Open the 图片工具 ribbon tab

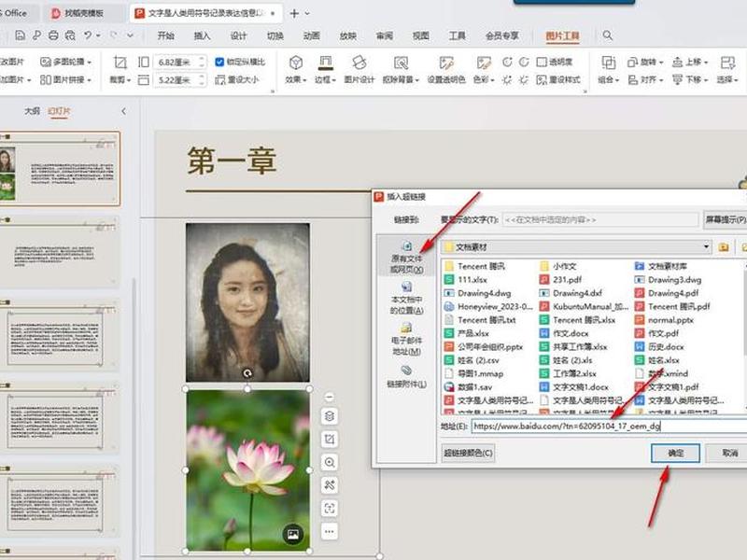click(x=563, y=35)
